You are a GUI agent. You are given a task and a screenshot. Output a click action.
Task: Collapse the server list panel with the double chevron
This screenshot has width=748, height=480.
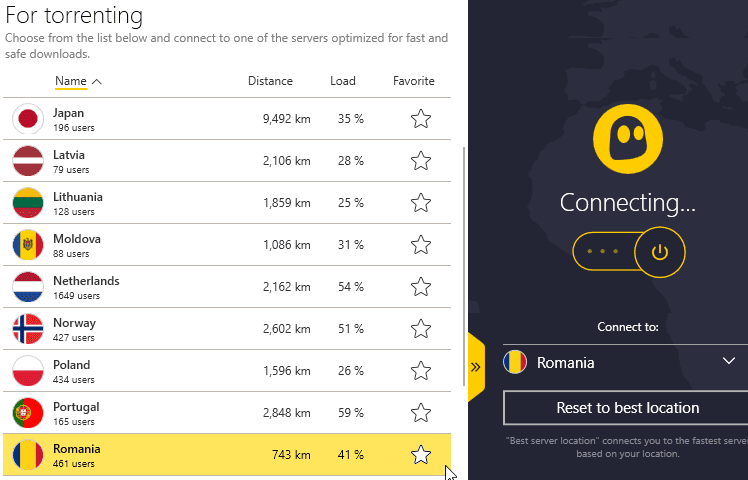[x=476, y=367]
